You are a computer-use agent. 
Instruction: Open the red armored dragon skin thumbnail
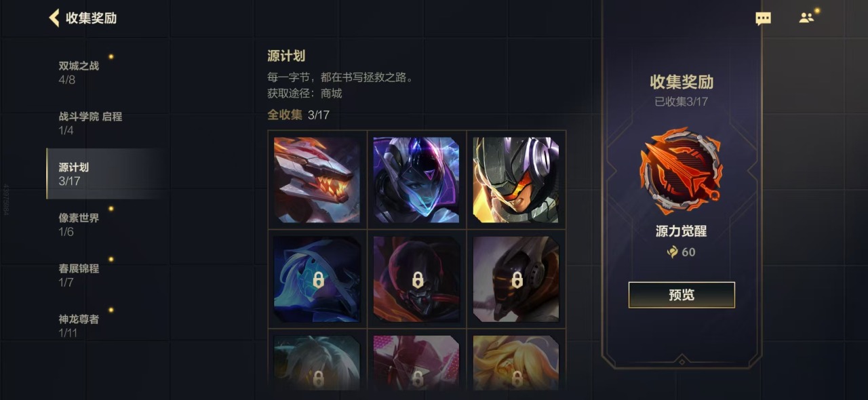(317, 180)
